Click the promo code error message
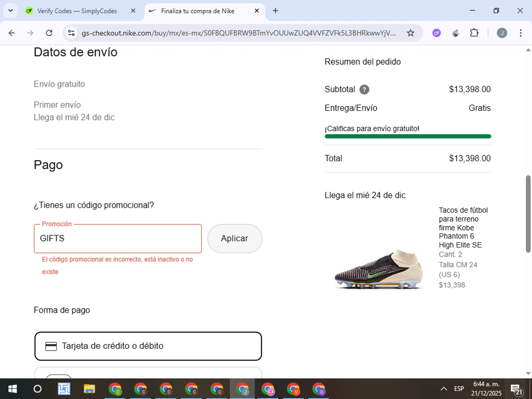The image size is (532, 399). pos(117,266)
